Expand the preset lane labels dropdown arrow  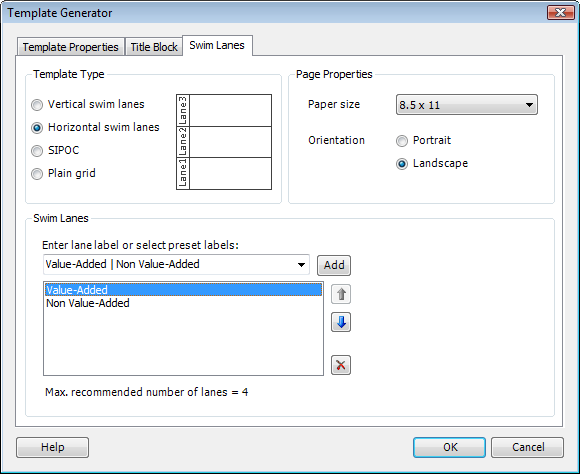301,265
